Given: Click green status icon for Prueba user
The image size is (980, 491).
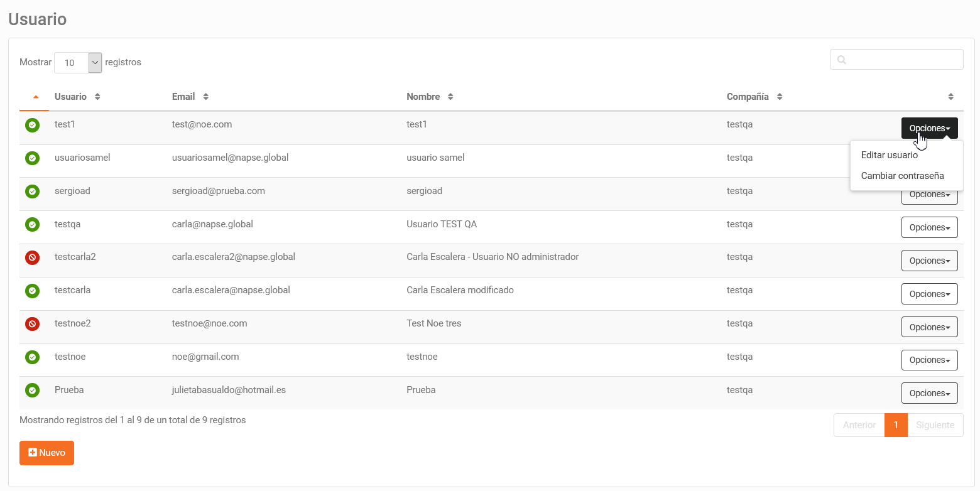Looking at the screenshot, I should tap(32, 391).
